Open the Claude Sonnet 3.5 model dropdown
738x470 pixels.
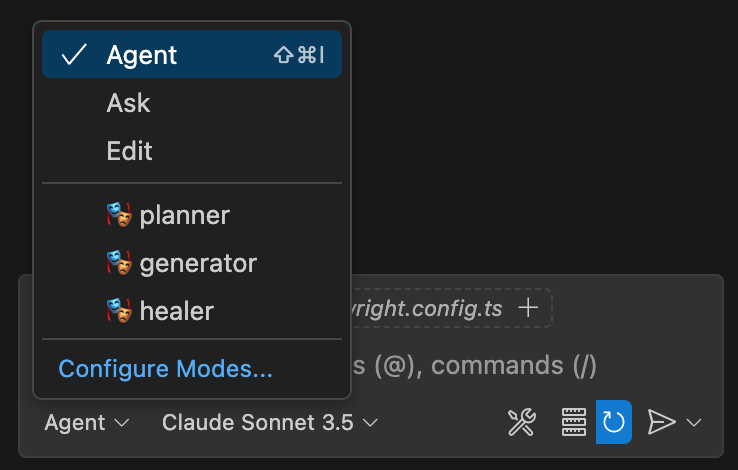point(269,423)
